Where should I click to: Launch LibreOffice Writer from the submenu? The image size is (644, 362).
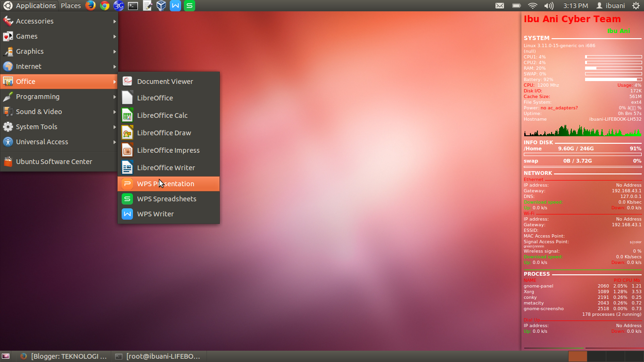tap(168, 167)
